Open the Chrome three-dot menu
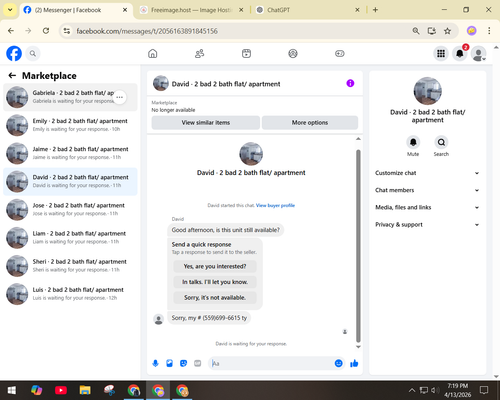The width and height of the screenshot is (500, 400). (489, 31)
